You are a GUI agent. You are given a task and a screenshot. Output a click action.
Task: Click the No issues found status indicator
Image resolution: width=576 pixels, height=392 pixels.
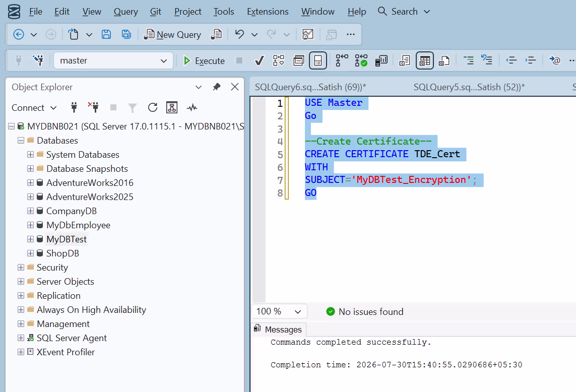tap(365, 312)
